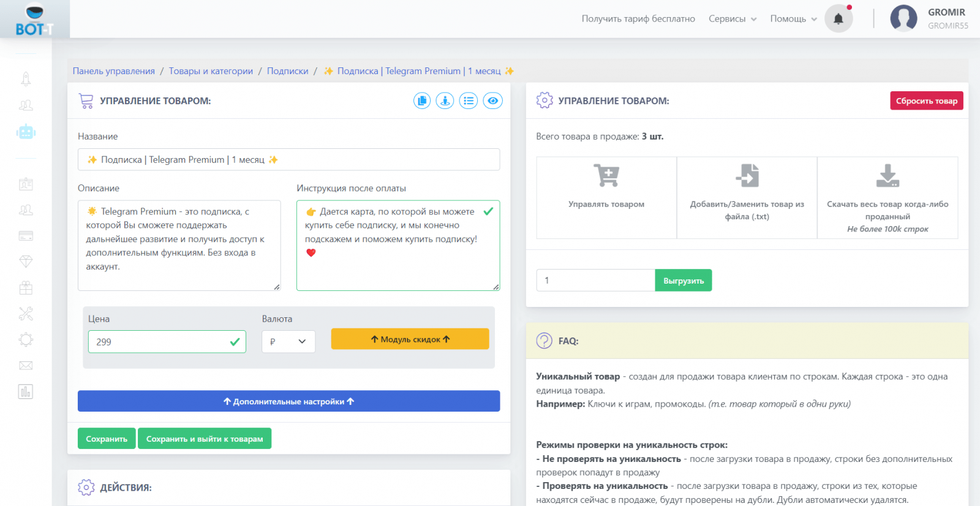
Task: Open the bar chart statistics icon
Action: point(26,391)
